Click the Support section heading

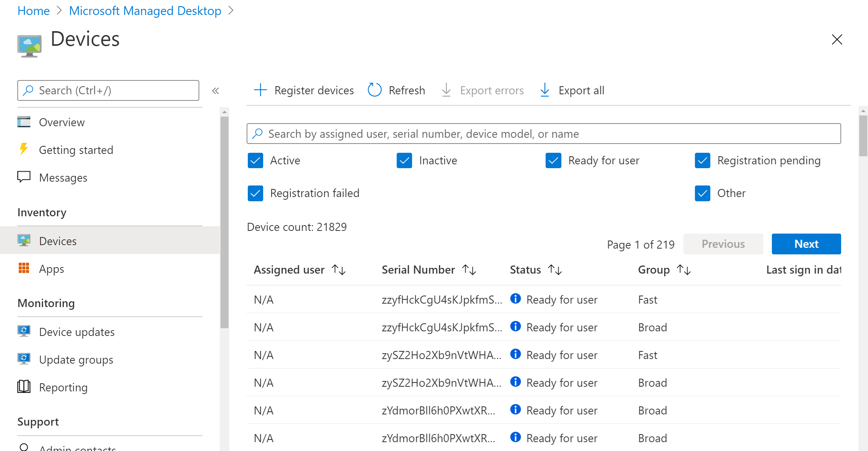click(38, 422)
